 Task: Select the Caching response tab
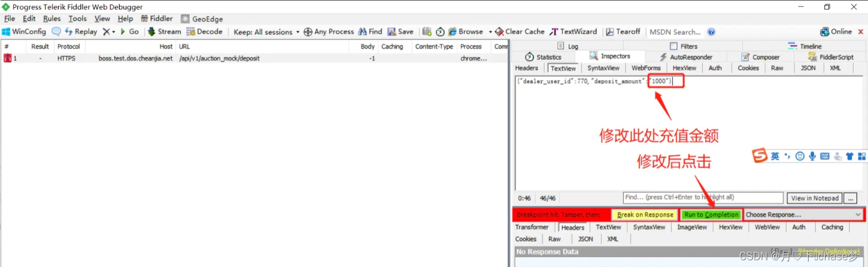(x=832, y=227)
